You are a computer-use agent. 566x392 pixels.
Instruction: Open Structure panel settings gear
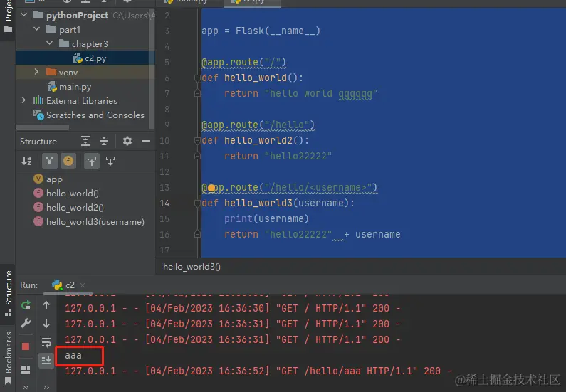[x=127, y=141]
